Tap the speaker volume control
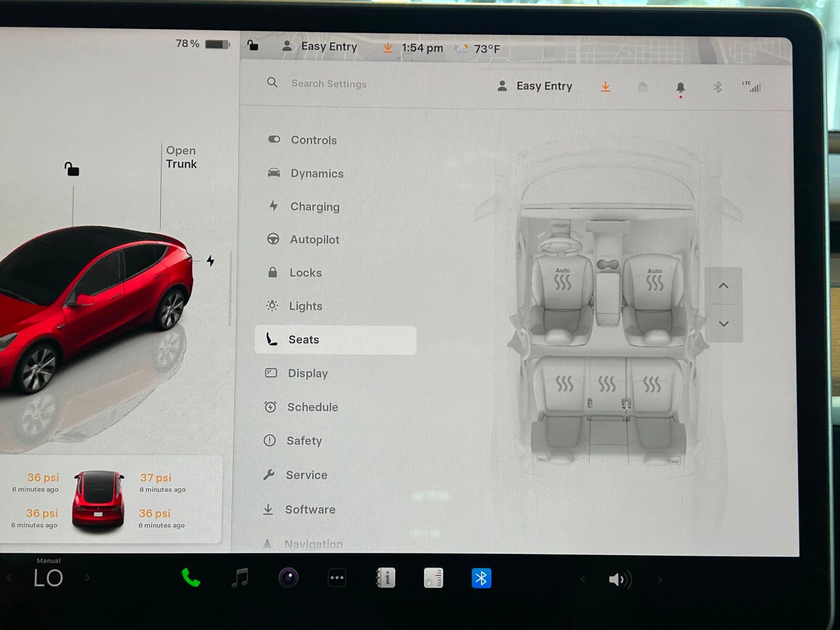The height and width of the screenshot is (630, 840). click(619, 580)
